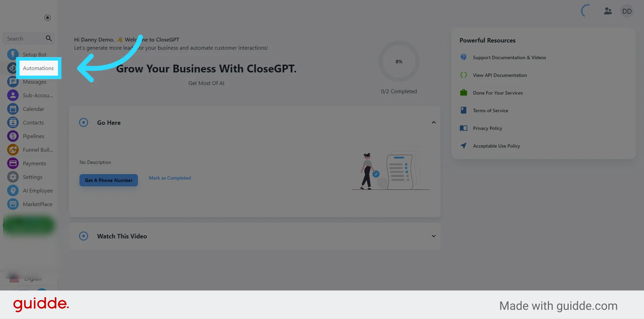Click the Support Documentation question-mark icon
This screenshot has width=644, height=319.
pos(463,57)
